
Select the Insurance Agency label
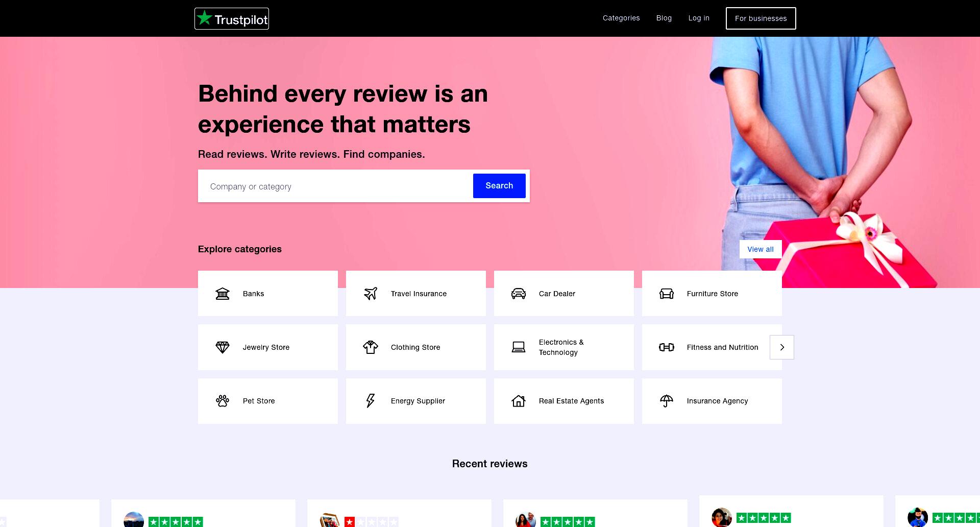tap(717, 401)
